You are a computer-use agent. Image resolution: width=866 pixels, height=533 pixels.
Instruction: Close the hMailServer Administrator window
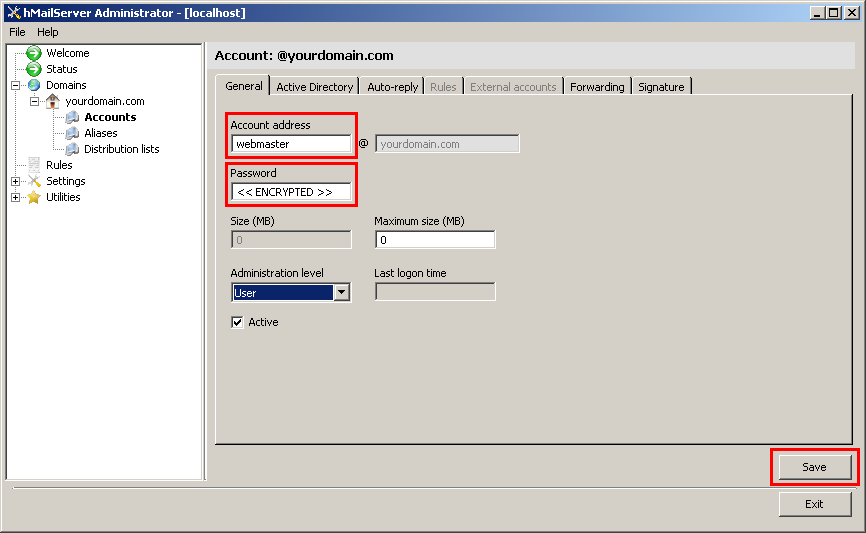click(x=852, y=12)
